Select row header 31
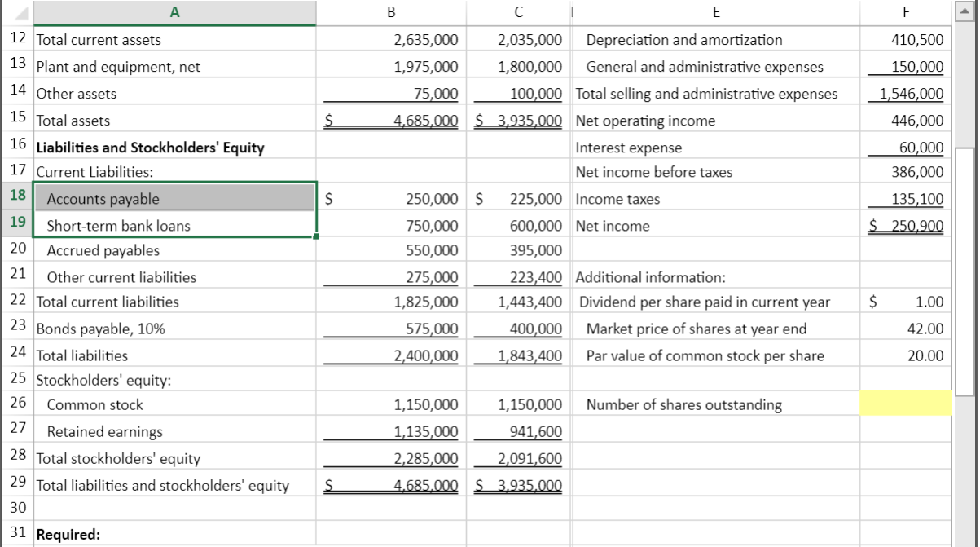 point(15,534)
